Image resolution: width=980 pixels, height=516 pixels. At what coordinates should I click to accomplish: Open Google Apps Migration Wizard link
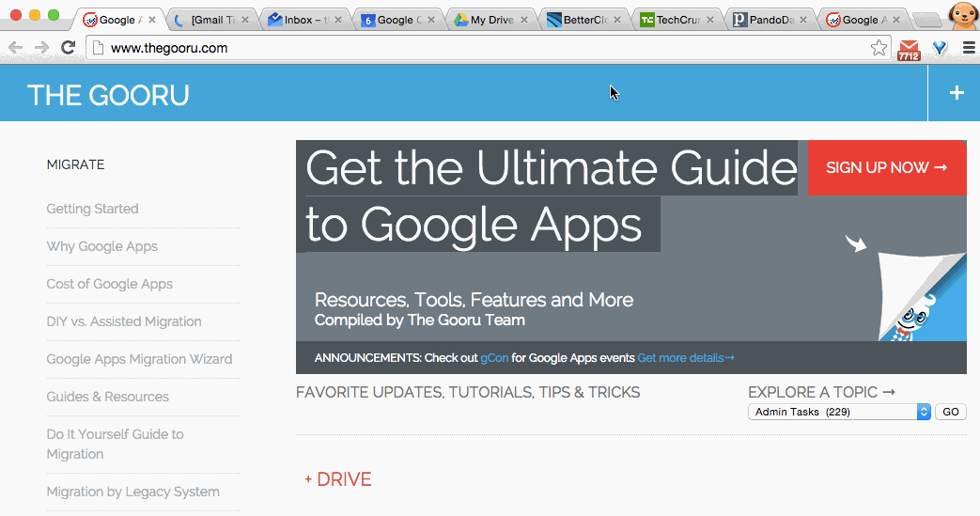(139, 359)
